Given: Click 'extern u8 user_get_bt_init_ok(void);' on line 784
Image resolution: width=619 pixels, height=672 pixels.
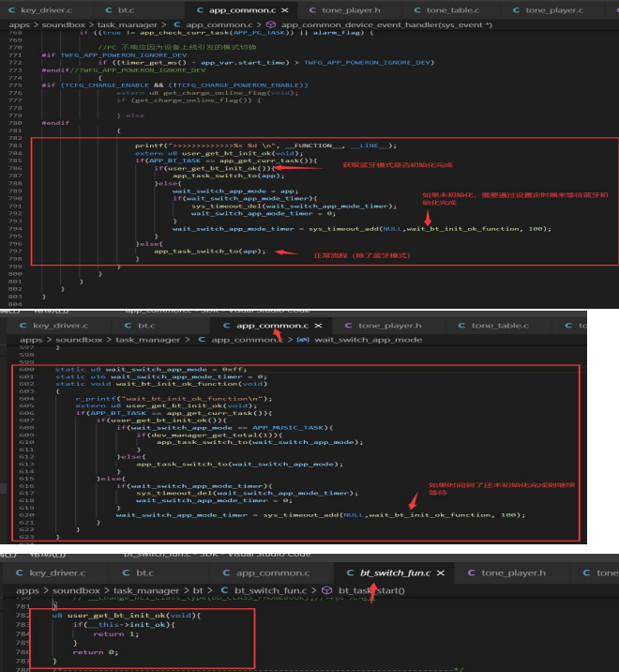Looking at the screenshot, I should [x=219, y=153].
